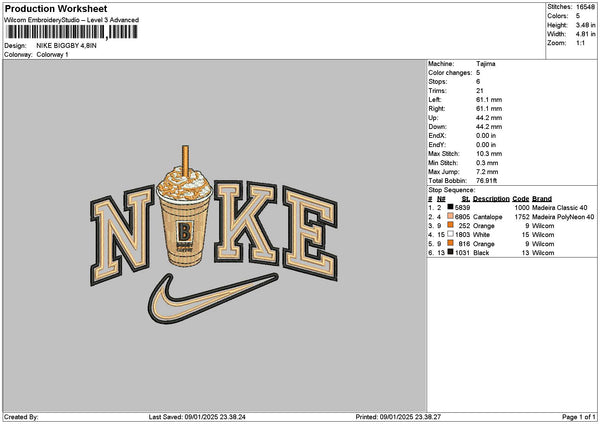This screenshot has width=600, height=424.
Task: Click the St. column header
Action: tap(466, 199)
